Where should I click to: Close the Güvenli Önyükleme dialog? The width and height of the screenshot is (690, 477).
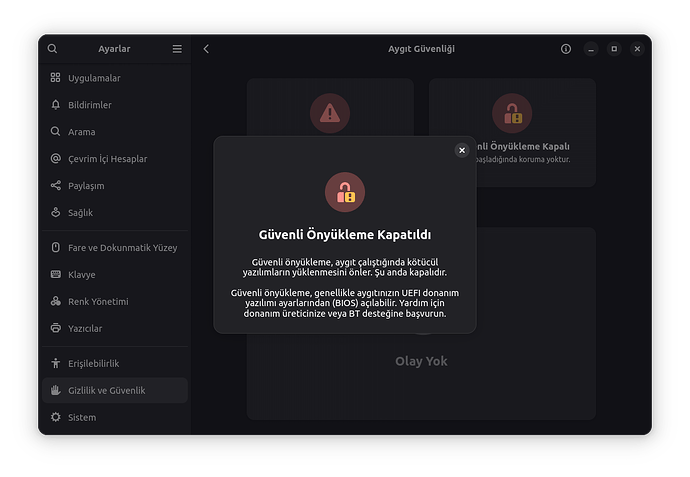[462, 150]
